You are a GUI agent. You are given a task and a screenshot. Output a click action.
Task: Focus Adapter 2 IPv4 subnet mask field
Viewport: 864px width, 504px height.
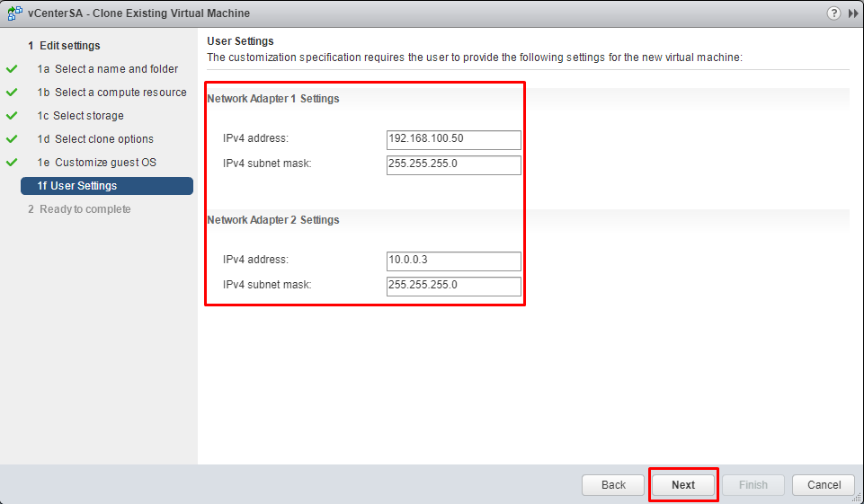point(453,287)
